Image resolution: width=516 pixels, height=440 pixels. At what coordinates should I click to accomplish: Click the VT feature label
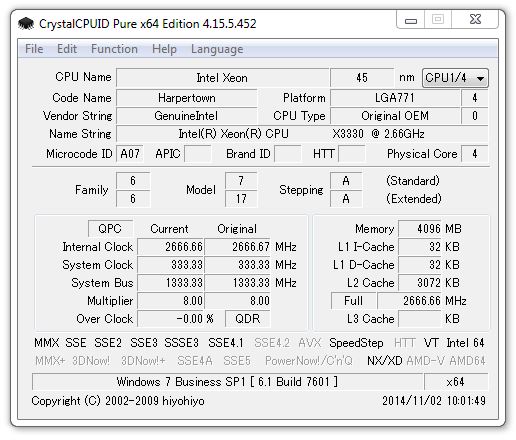point(431,343)
